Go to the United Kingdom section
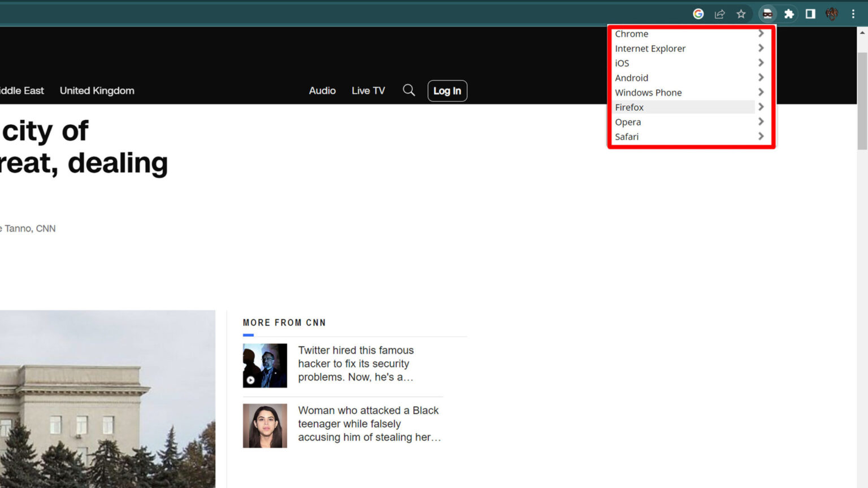This screenshot has width=868, height=488. pos(97,91)
